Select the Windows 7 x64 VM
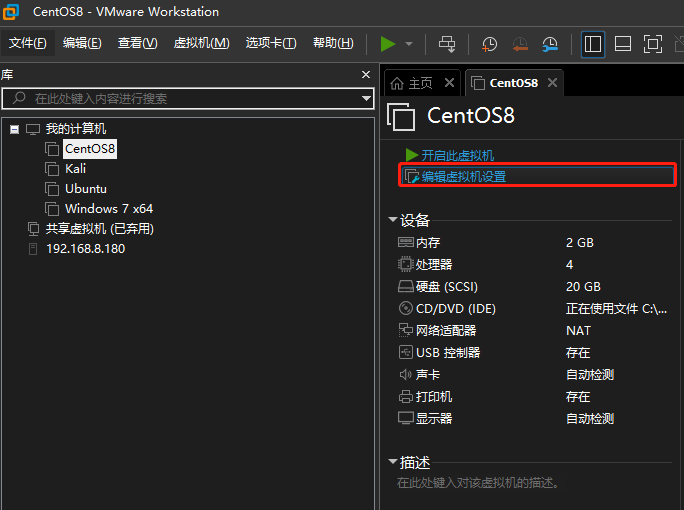The image size is (684, 510). pyautogui.click(x=109, y=209)
